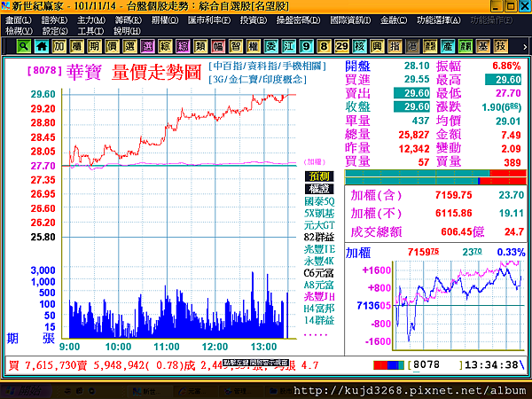Open the 中百指/資料指/手機相關 category link
This screenshot has height=399, width=532.
tap(268, 66)
